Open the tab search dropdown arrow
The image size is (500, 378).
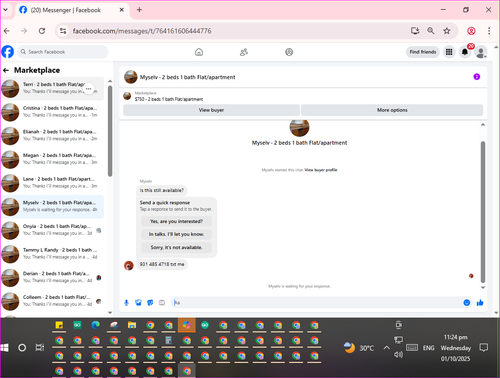point(5,10)
